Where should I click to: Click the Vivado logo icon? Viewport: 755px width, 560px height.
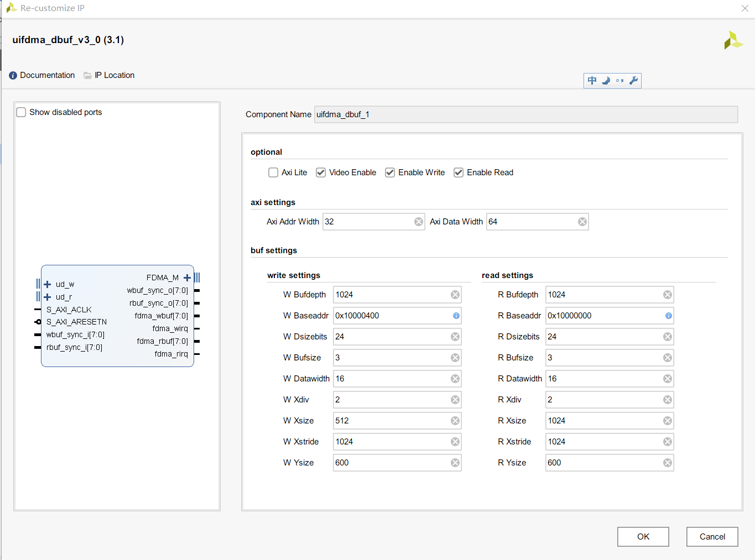(x=733, y=40)
